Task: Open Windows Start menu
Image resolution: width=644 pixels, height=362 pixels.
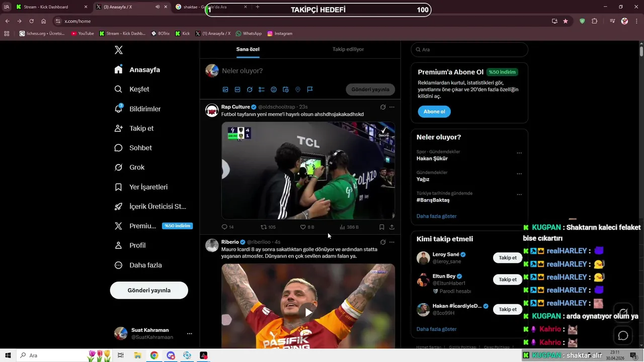Action: coord(8,355)
